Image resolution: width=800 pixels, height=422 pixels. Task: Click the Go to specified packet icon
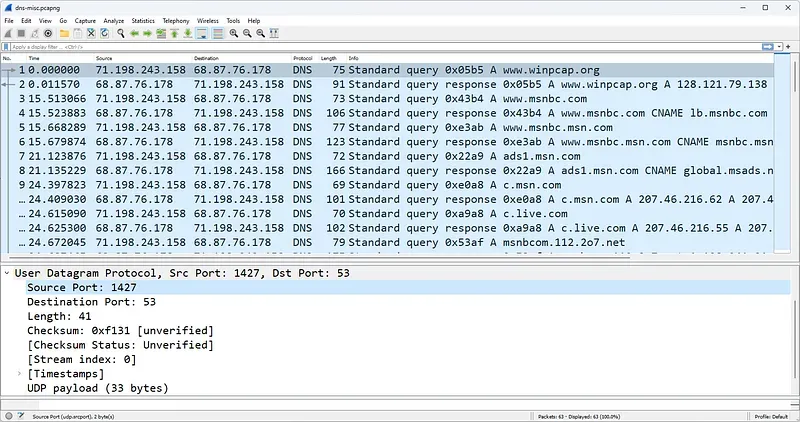[161, 33]
